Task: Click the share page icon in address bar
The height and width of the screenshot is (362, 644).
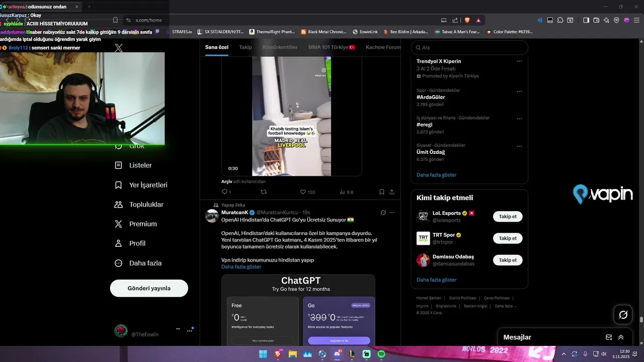Action: [x=455, y=20]
